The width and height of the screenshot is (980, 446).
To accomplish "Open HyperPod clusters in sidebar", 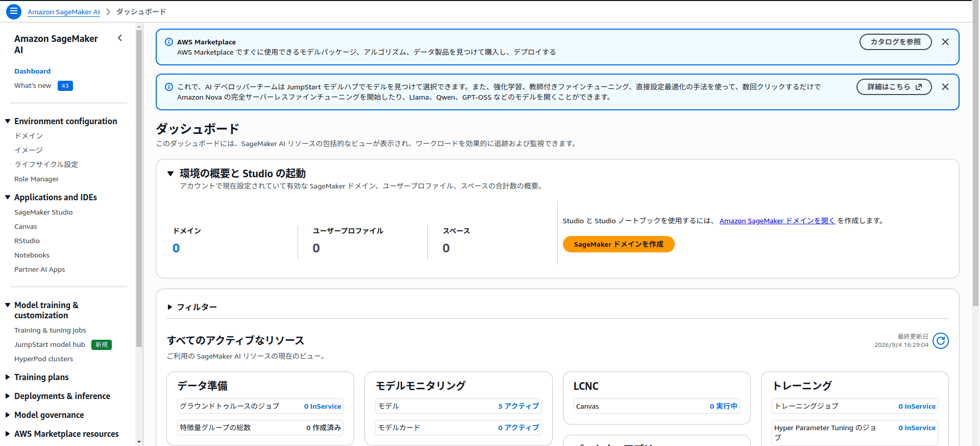I will (x=43, y=359).
